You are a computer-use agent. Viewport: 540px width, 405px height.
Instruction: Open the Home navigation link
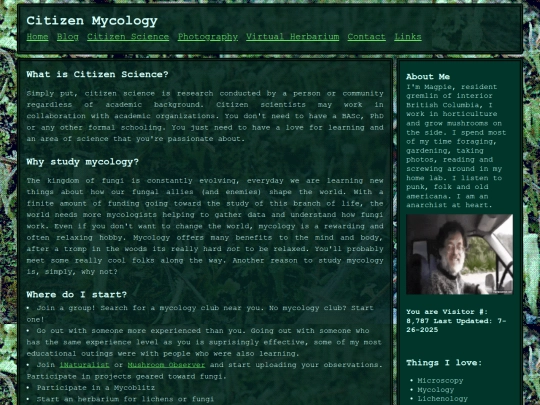point(37,37)
